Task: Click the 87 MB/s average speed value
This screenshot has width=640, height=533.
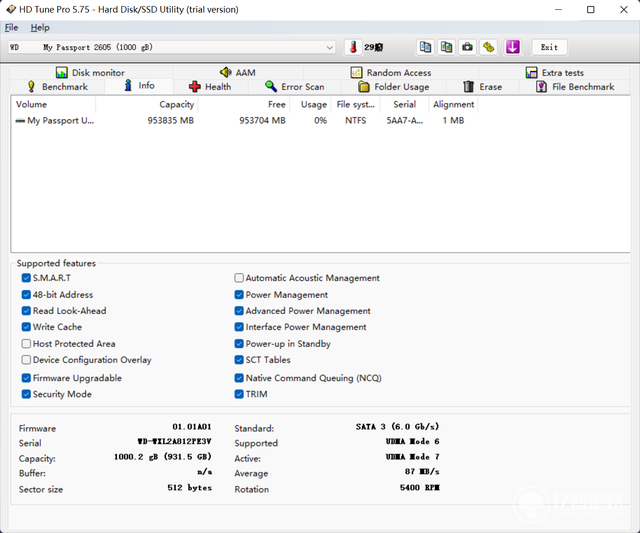Action: (x=422, y=472)
